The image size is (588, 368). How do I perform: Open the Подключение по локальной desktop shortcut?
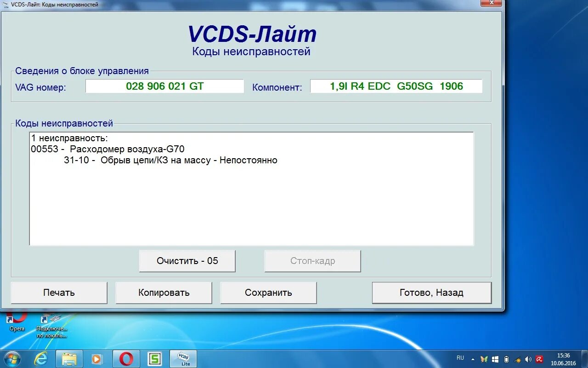pyautogui.click(x=51, y=326)
